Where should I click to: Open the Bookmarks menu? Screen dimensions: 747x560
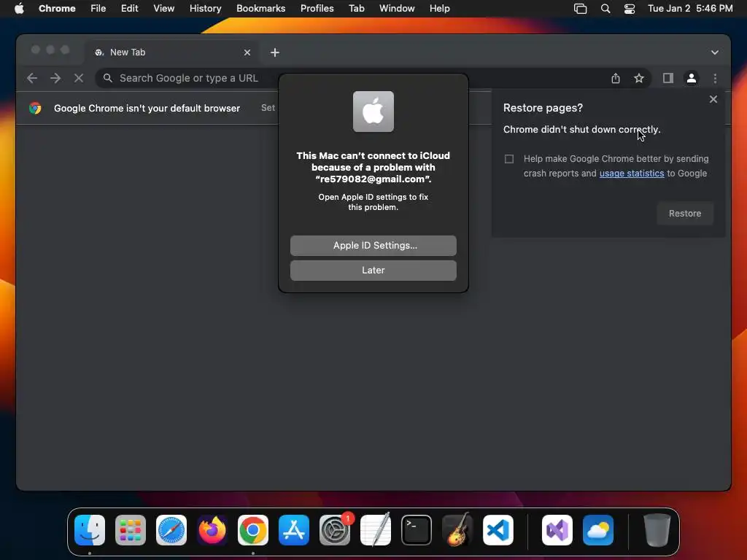[260, 9]
